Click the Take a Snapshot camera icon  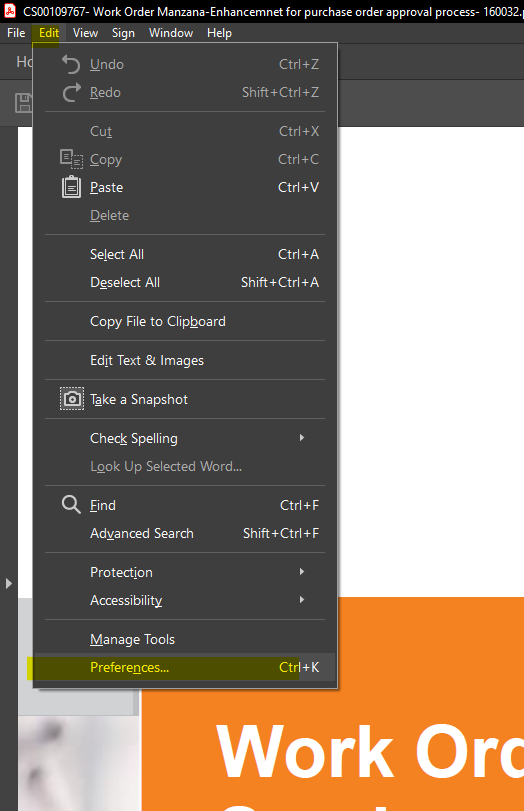coord(72,399)
